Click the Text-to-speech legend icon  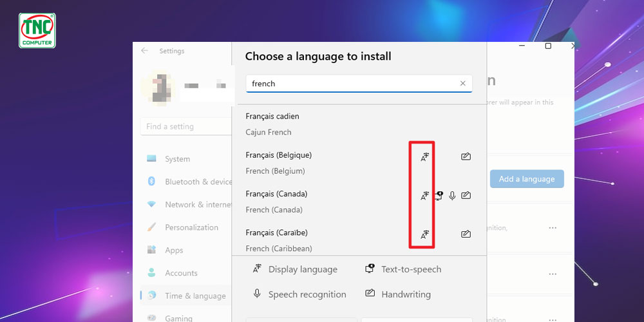pyautogui.click(x=370, y=269)
